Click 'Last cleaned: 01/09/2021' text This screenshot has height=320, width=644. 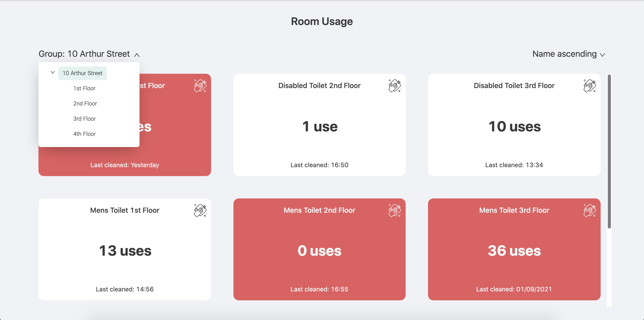pyautogui.click(x=514, y=289)
